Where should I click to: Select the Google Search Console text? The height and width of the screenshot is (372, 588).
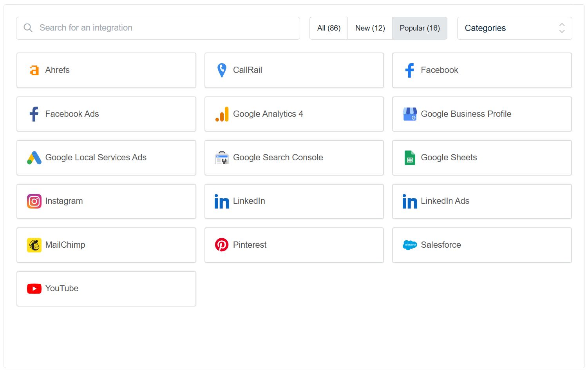278,158
